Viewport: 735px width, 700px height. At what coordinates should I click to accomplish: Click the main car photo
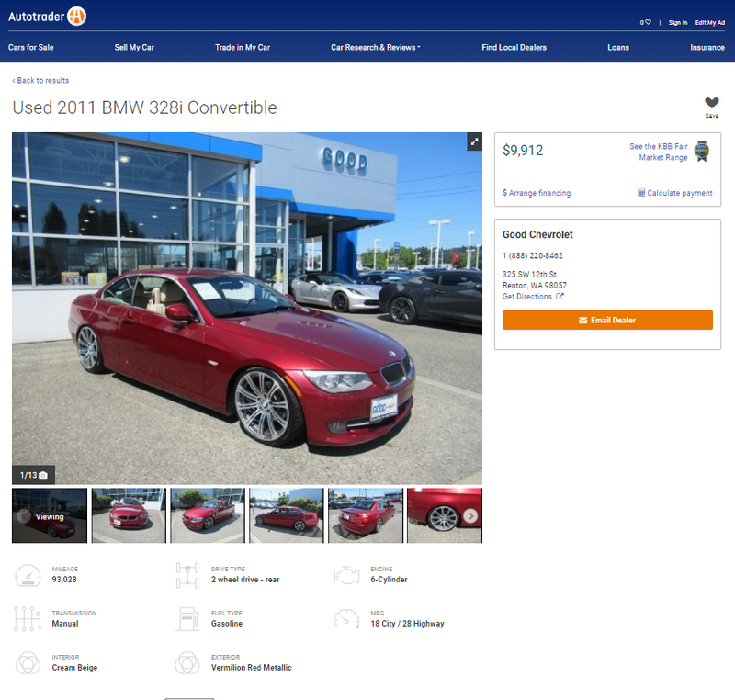pyautogui.click(x=247, y=309)
